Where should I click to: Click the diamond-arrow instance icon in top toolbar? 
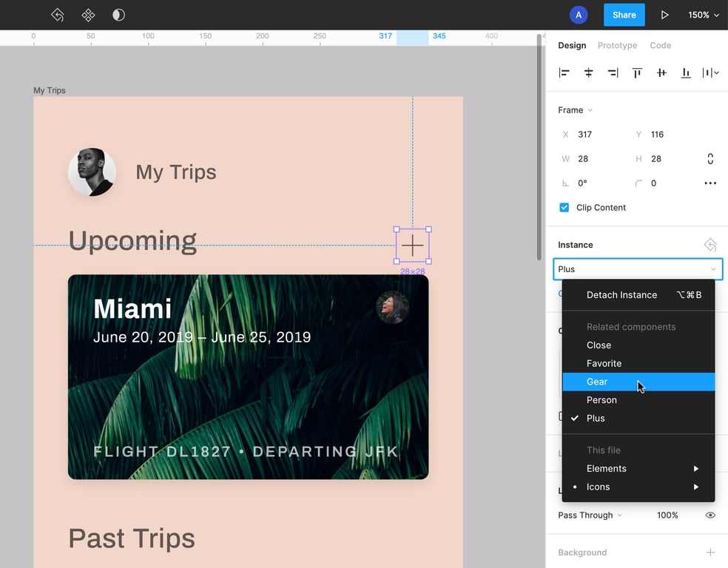point(58,15)
